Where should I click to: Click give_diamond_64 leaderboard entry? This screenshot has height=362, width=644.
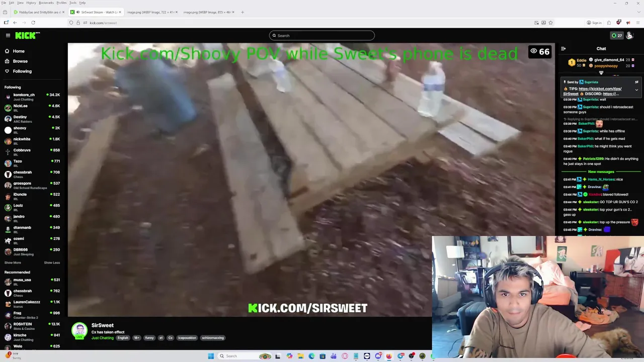click(612, 60)
